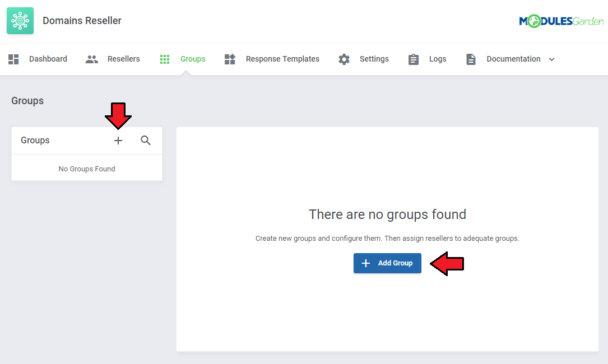The image size is (608, 364).
Task: Click the Dashboard tiles icon
Action: 13,59
